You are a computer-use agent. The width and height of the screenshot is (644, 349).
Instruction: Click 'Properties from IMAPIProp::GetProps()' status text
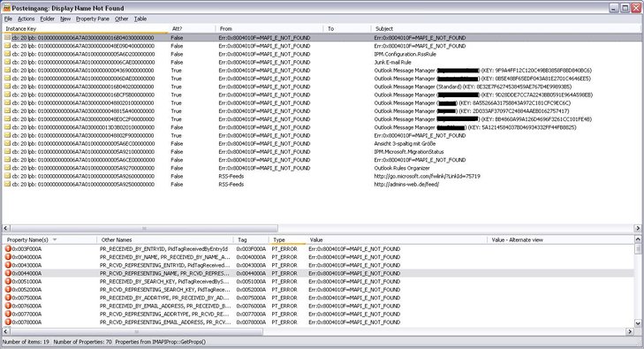[x=160, y=342]
